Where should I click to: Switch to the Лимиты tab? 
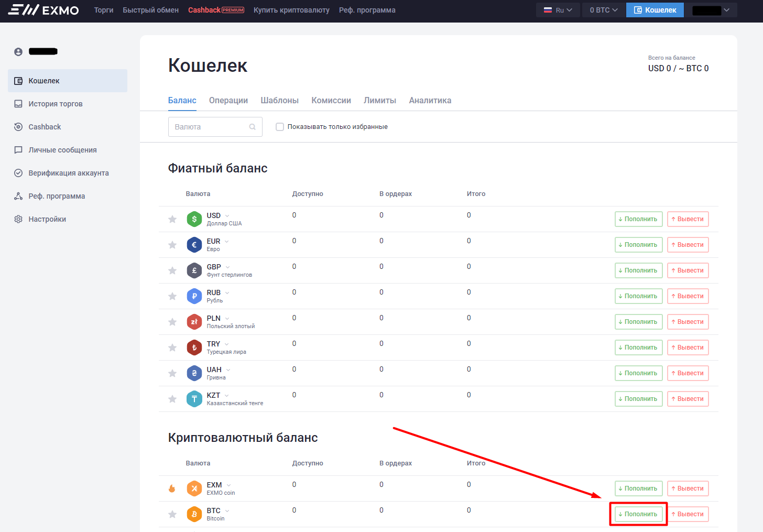380,100
